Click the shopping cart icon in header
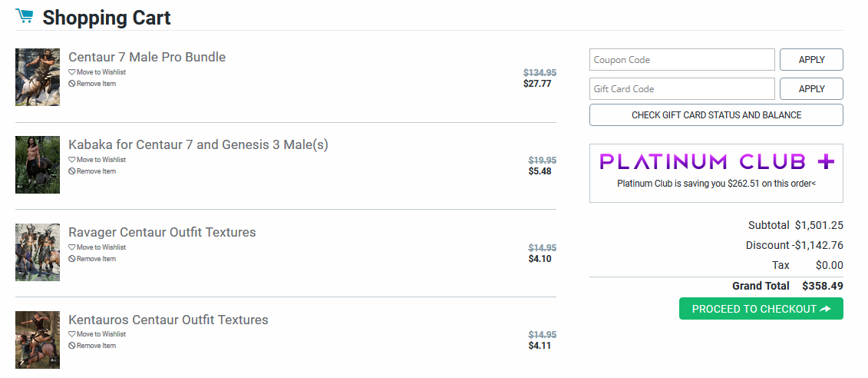Image resolution: width=868 pixels, height=378 pixels. point(24,16)
